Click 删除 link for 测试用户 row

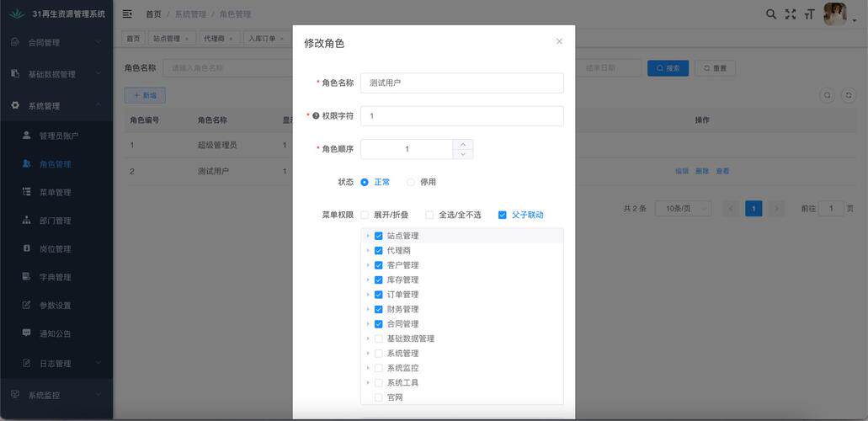tap(702, 171)
